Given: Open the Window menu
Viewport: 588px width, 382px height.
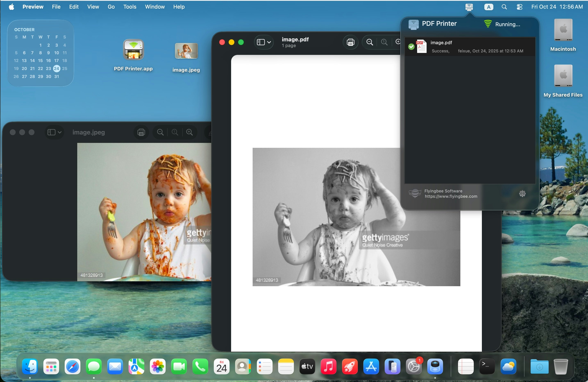Looking at the screenshot, I should [x=155, y=7].
